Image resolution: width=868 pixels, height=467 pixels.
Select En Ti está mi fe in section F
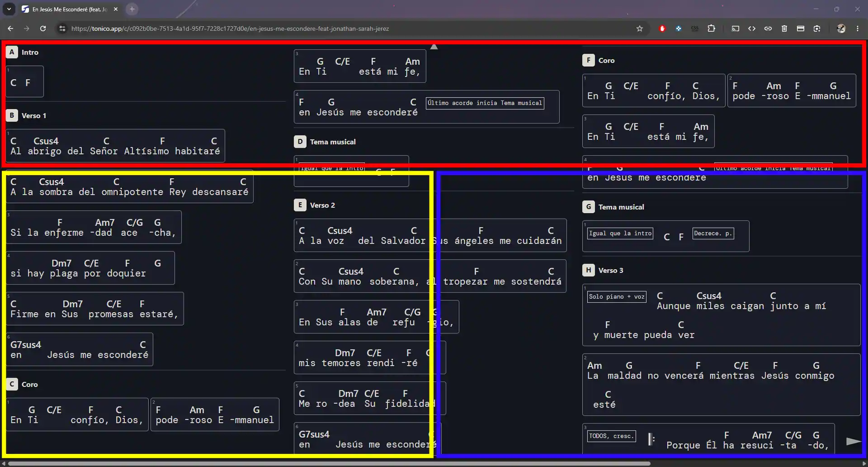coord(648,131)
